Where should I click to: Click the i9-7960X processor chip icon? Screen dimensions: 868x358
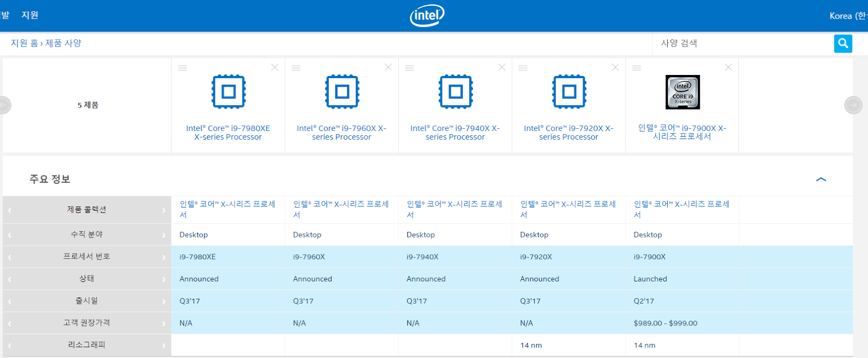(x=342, y=92)
